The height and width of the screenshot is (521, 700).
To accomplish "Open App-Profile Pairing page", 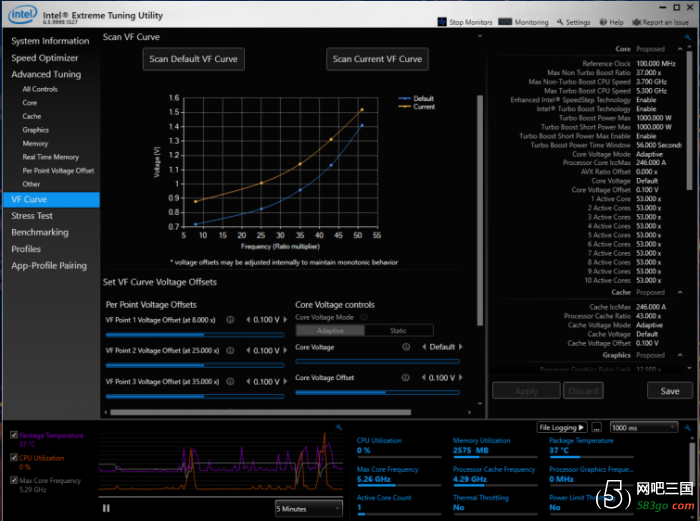I will (x=49, y=266).
